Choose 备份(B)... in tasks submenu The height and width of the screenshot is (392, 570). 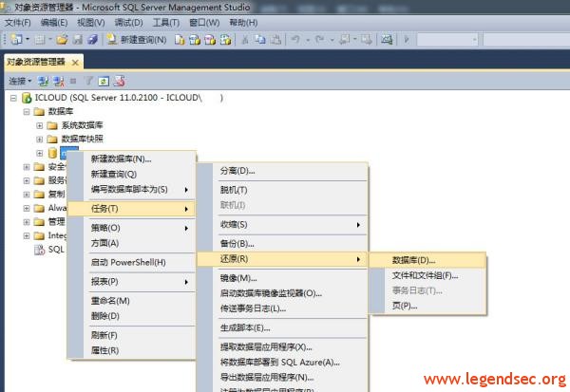(282, 243)
